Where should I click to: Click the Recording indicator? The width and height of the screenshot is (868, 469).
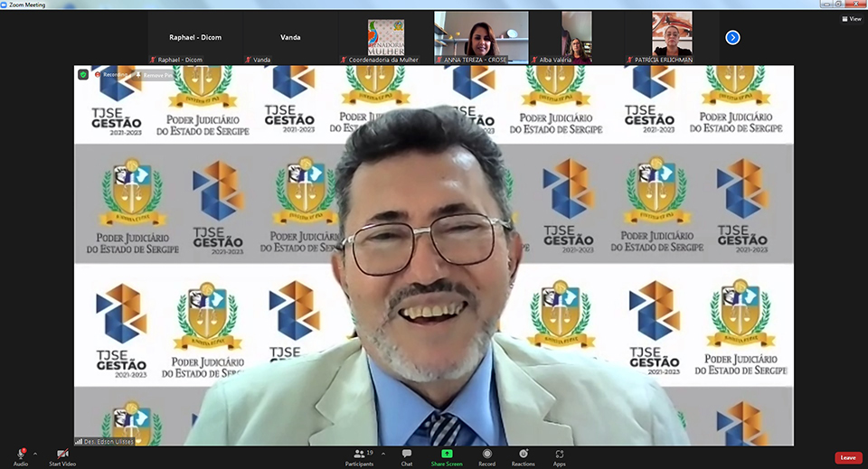pyautogui.click(x=112, y=75)
